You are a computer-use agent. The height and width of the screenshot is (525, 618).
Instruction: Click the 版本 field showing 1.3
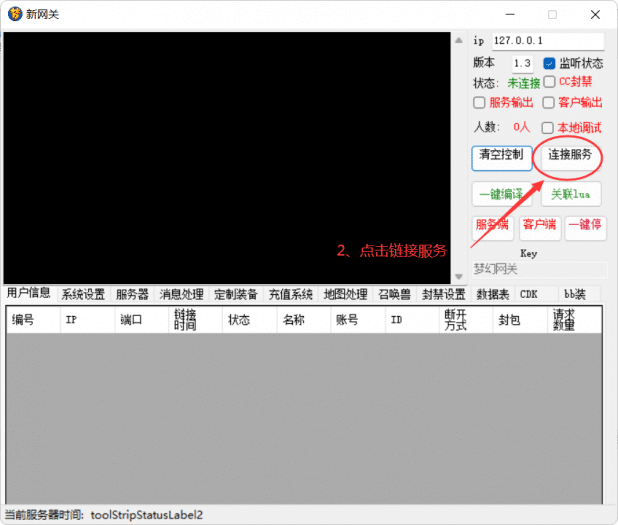coord(523,63)
